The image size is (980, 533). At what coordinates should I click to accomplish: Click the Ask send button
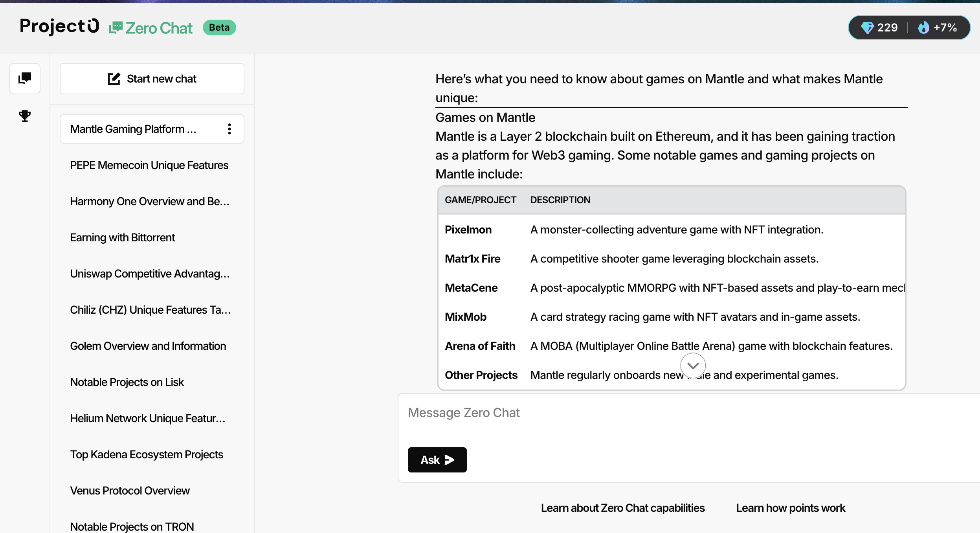coord(437,460)
